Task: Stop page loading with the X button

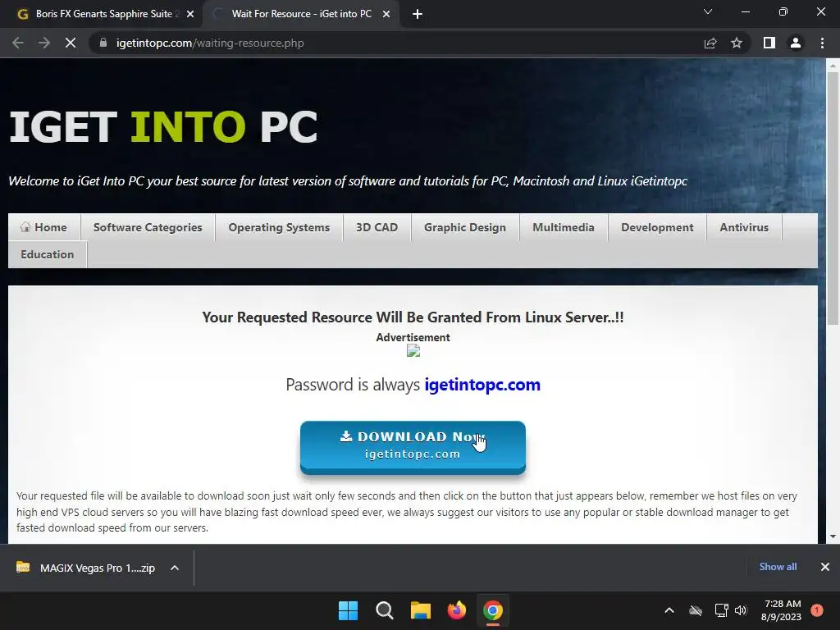Action: [x=71, y=43]
